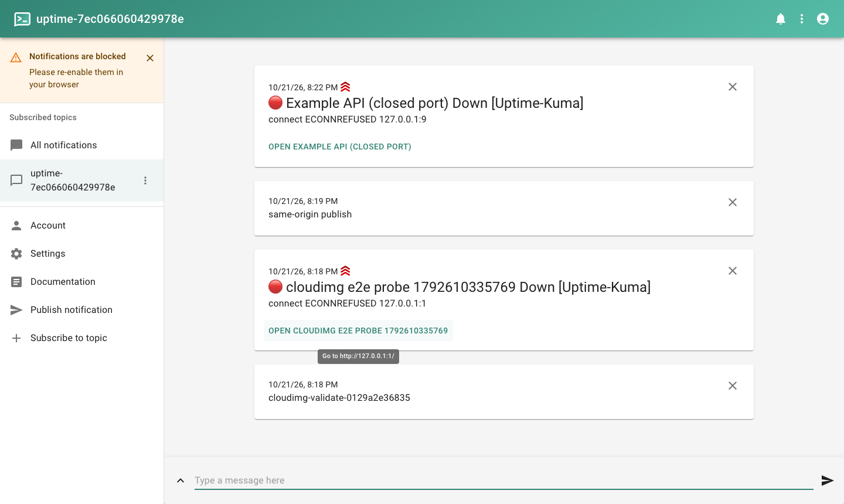Click the ntfy terminal logo icon
Image resolution: width=844 pixels, height=504 pixels.
[x=22, y=19]
